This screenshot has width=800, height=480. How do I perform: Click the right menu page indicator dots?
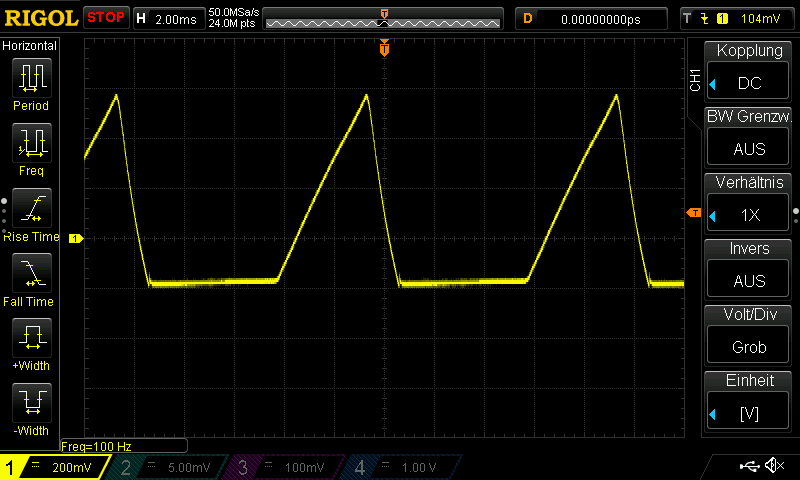click(x=796, y=216)
